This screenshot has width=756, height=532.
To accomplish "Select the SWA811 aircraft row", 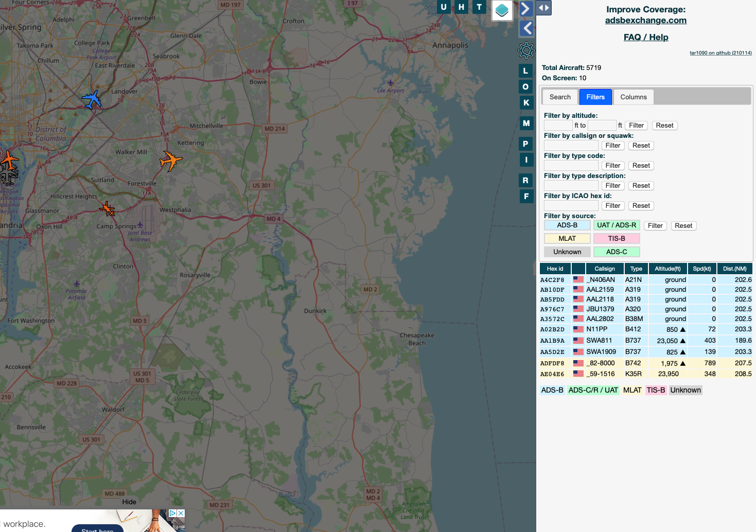I will pyautogui.click(x=646, y=341).
